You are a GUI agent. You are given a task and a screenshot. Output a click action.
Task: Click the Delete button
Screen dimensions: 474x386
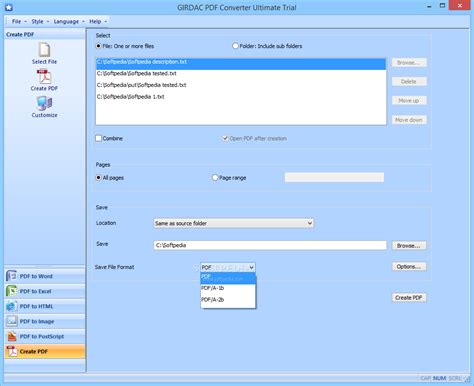point(409,81)
